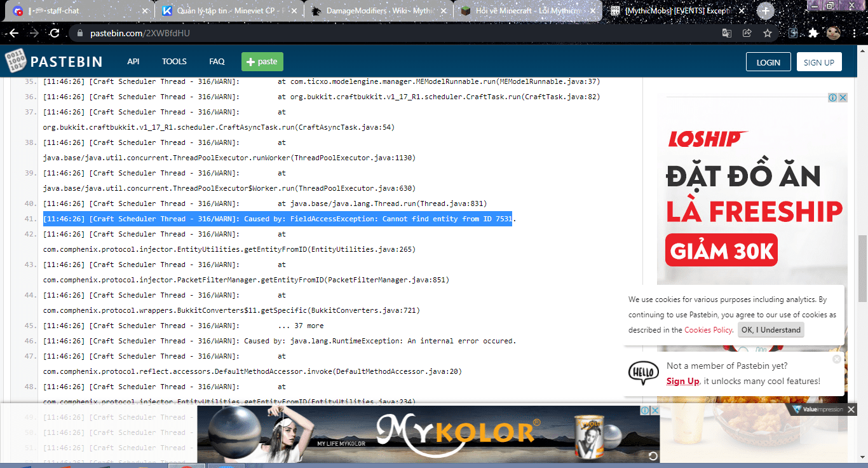Create a new paste
Screen dimensions: 868x468
click(262, 62)
